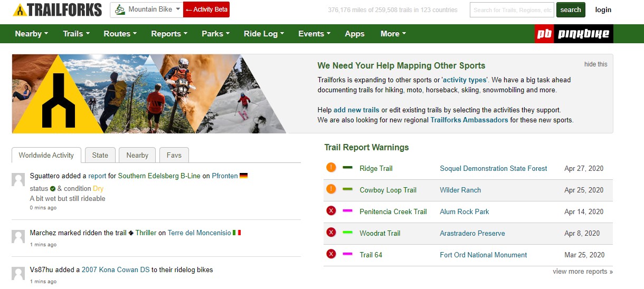The width and height of the screenshot is (644, 289).
Task: Expand the Ride Log menu
Action: [x=263, y=34]
